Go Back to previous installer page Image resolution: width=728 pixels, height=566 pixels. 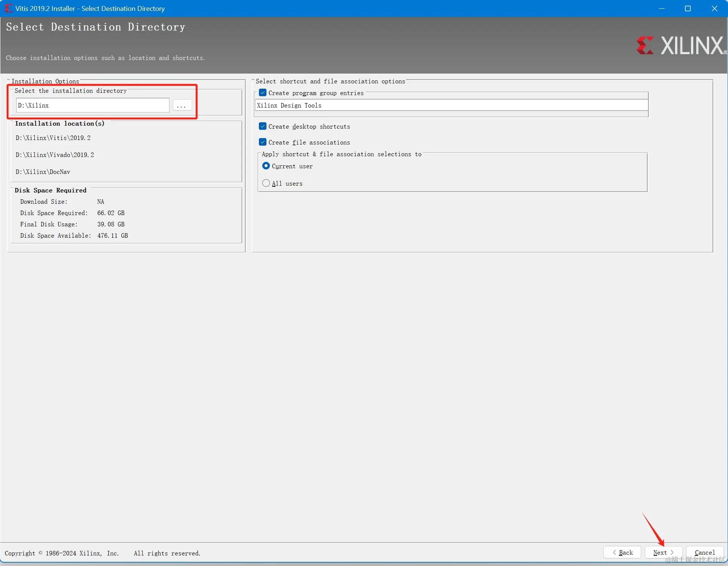click(x=622, y=552)
